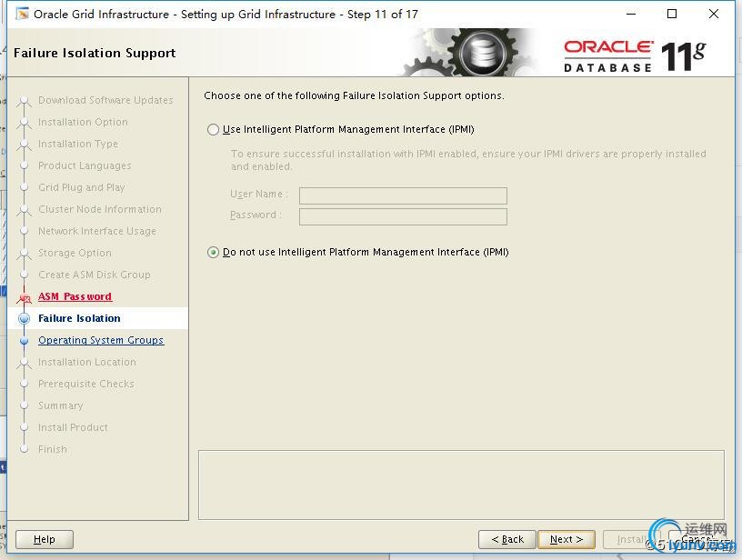This screenshot has height=560, width=742.
Task: Close the Oracle Grid Infrastructure installer window
Action: 714,14
